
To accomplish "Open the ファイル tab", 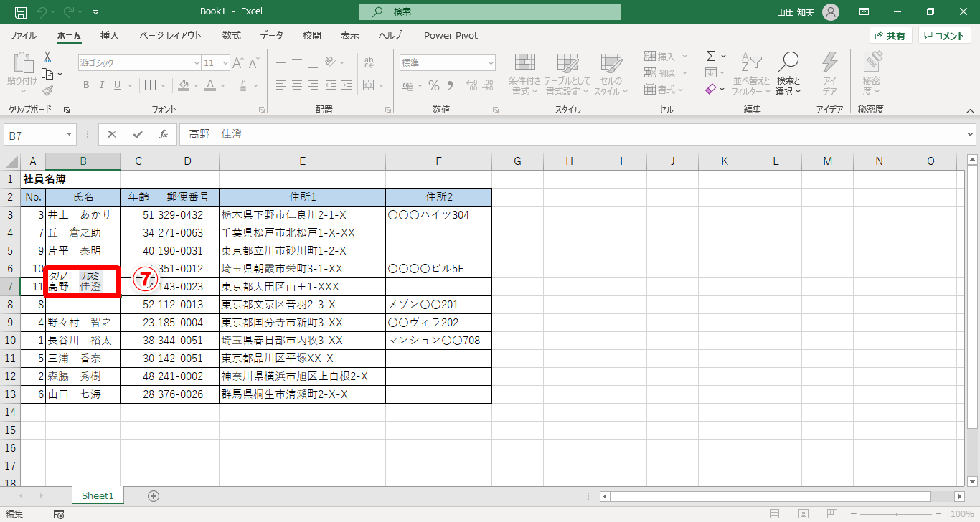I will [23, 35].
